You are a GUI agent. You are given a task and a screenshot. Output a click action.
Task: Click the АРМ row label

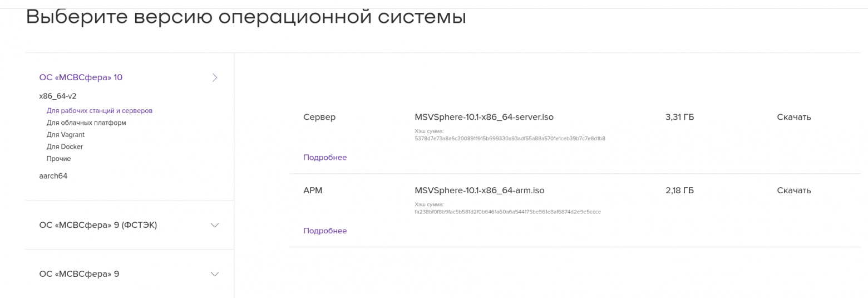point(313,190)
